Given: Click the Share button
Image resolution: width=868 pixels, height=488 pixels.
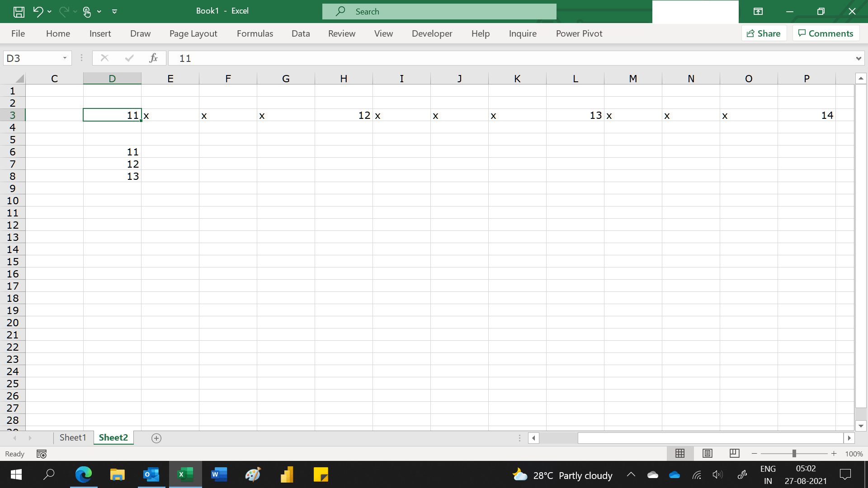Looking at the screenshot, I should click(x=764, y=33).
